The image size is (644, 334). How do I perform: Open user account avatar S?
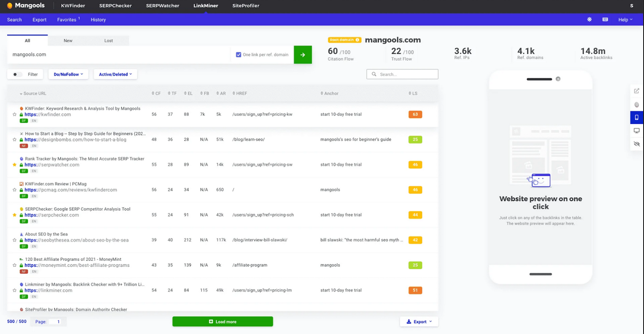coord(632,6)
